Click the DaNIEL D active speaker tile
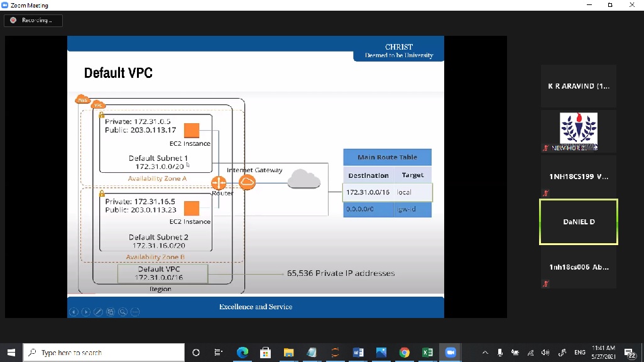644x362 pixels. (x=578, y=222)
